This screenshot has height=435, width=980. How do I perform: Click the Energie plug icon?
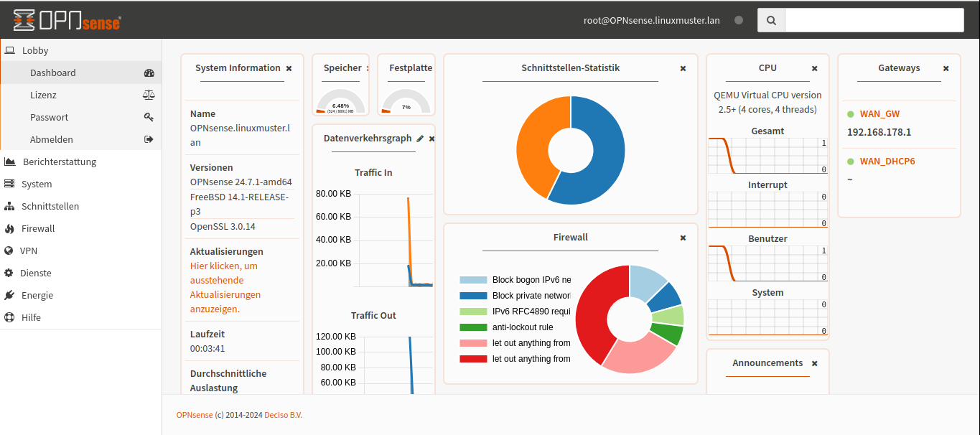(x=9, y=295)
